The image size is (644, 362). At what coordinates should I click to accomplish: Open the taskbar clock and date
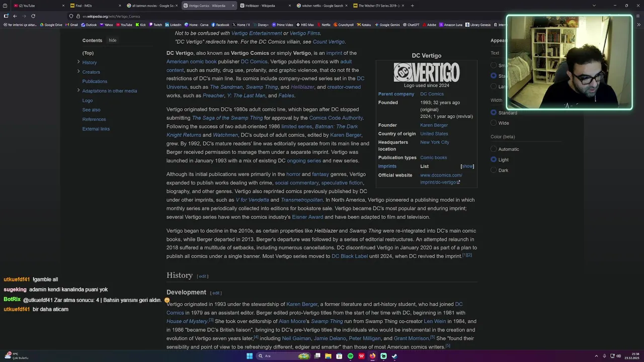pyautogui.click(x=631, y=356)
